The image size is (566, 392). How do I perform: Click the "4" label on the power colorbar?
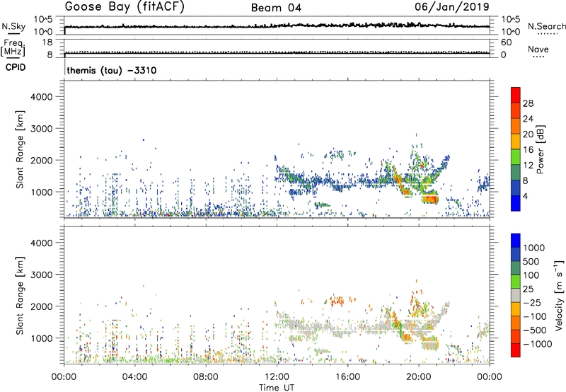click(526, 197)
